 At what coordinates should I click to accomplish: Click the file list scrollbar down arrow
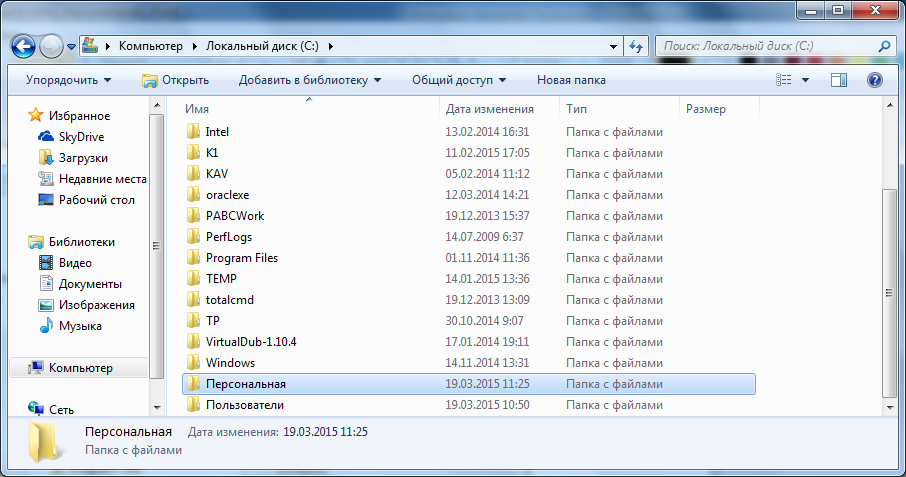[890, 408]
